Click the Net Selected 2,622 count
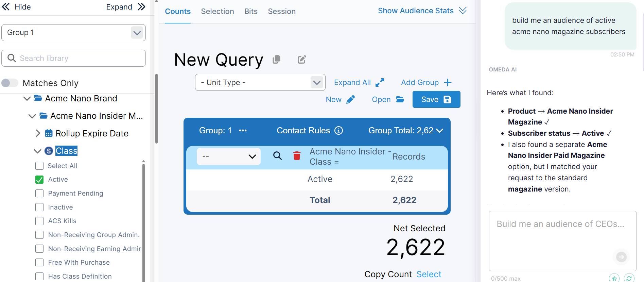The height and width of the screenshot is (282, 644). tap(416, 247)
